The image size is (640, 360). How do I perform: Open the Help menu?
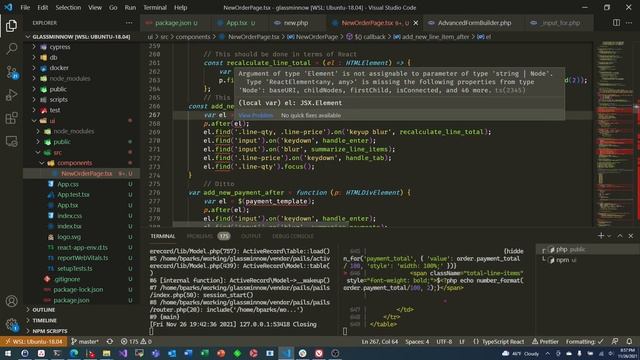(180, 7)
